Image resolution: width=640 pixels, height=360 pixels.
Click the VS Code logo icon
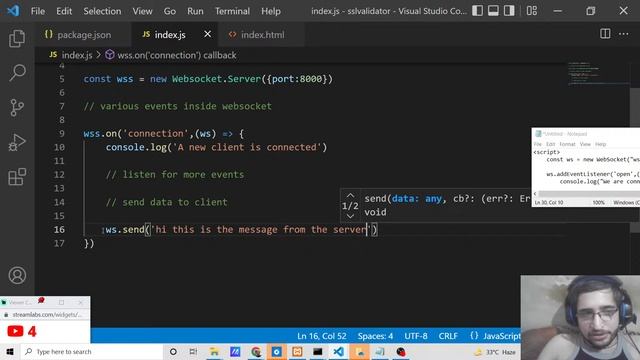click(13, 11)
